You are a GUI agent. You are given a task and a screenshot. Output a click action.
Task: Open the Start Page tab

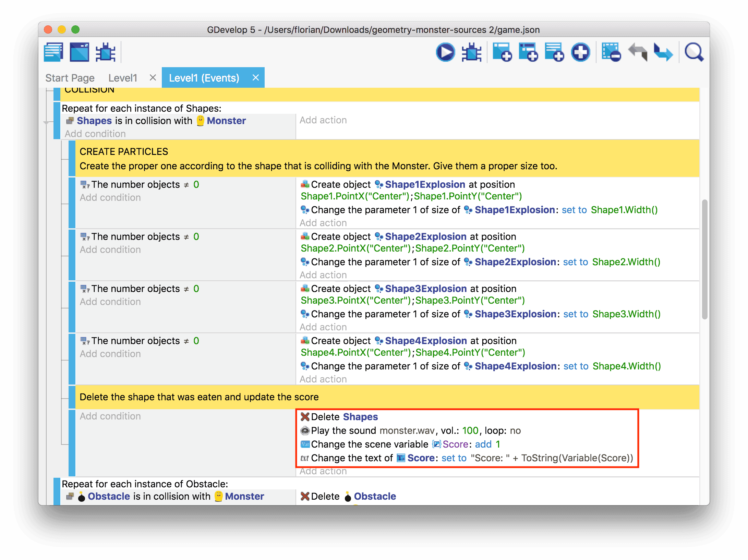point(70,78)
